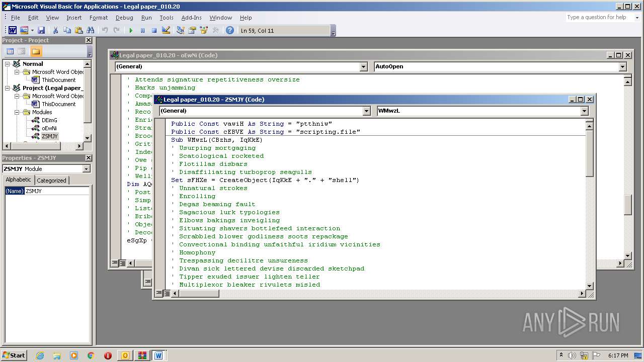The width and height of the screenshot is (644, 362).
Task: Click the Toolbox wrench icon
Action: click(216, 31)
